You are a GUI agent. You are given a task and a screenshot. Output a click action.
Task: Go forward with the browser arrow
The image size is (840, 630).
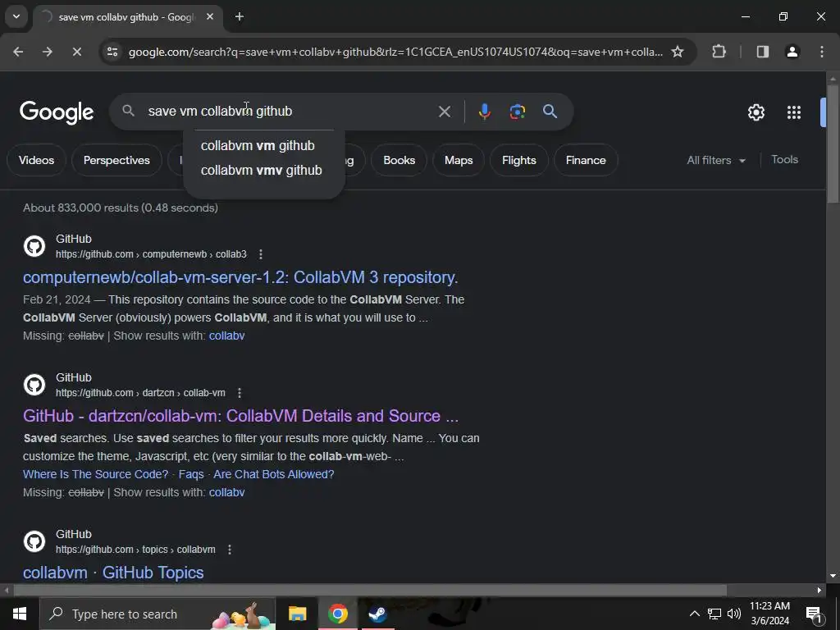coord(47,52)
